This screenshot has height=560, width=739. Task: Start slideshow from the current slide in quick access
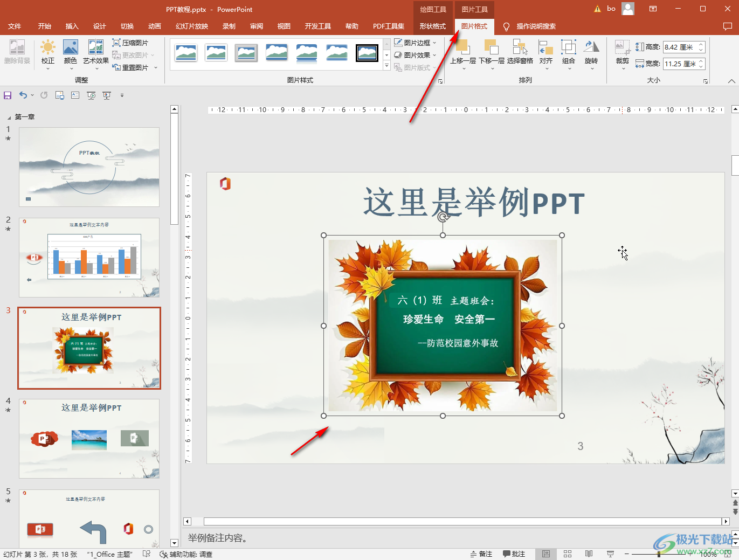pyautogui.click(x=107, y=95)
